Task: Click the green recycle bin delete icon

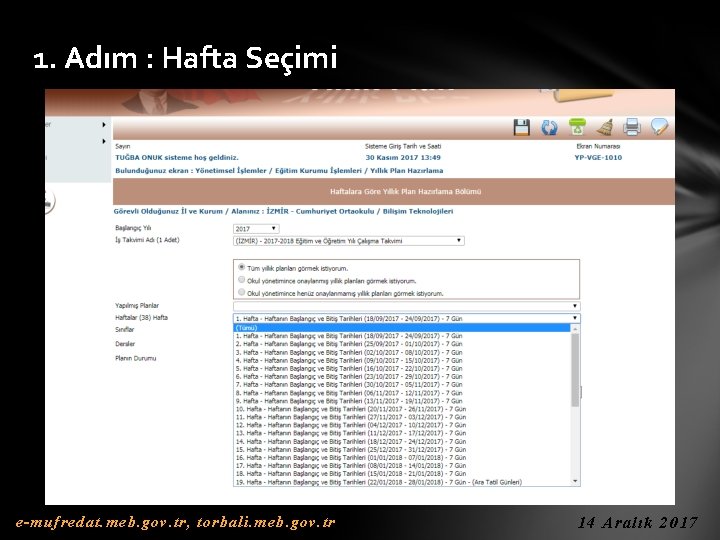Action: tap(577, 127)
